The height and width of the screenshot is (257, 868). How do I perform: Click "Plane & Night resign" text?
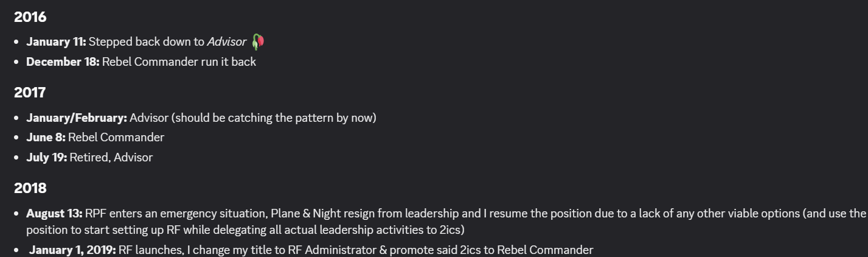click(322, 214)
